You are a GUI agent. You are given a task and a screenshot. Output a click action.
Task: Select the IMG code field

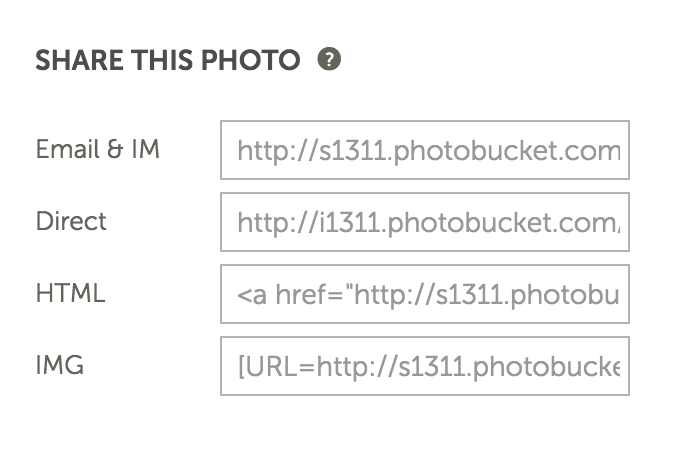pyautogui.click(x=425, y=366)
